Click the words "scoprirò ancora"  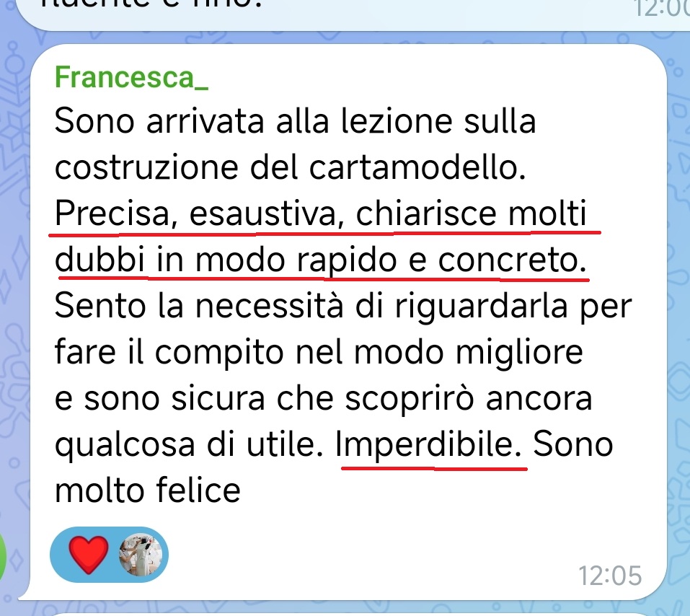point(468,400)
